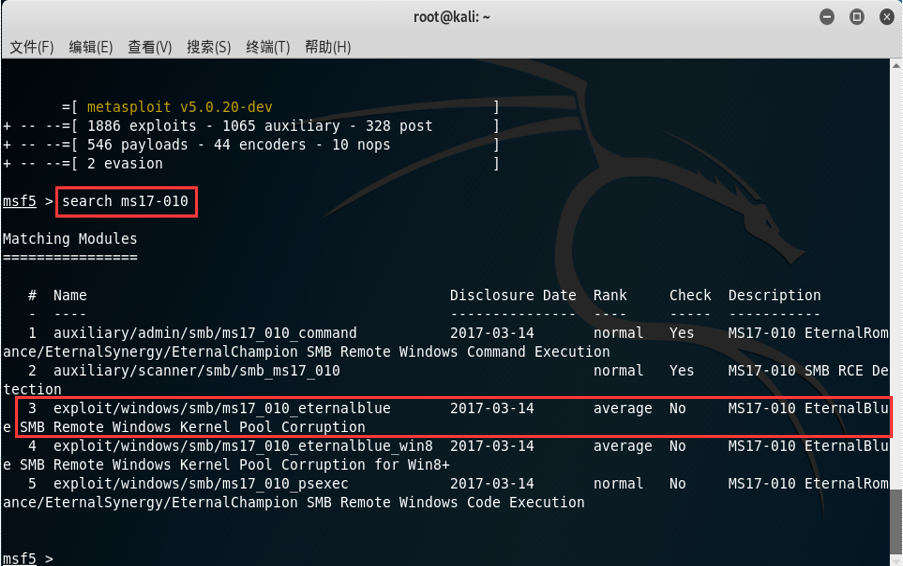The height and width of the screenshot is (566, 903).
Task: Click 'SMB Remote Windows Code Execution' text
Action: 445,503
